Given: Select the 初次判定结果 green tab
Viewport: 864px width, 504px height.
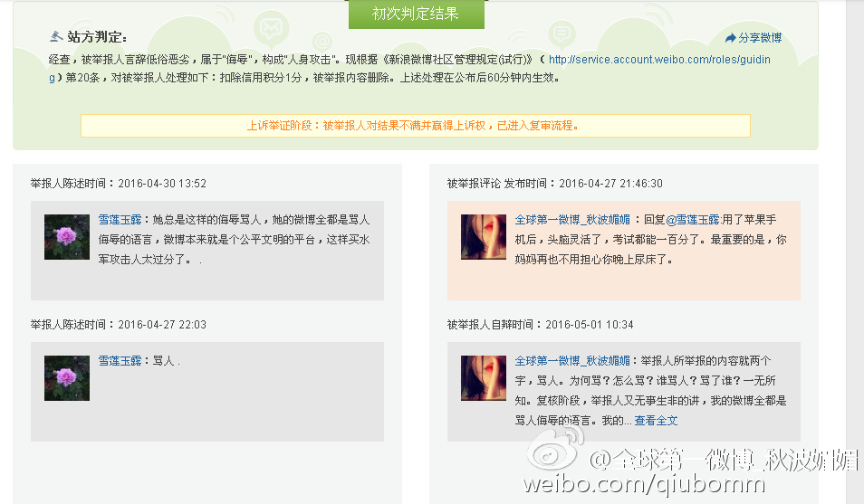Looking at the screenshot, I should (x=416, y=14).
